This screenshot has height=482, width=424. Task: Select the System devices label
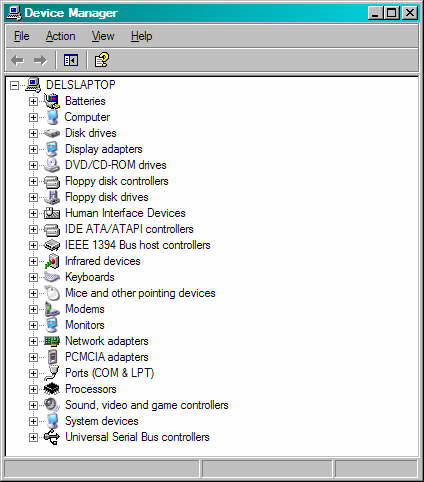point(102,421)
